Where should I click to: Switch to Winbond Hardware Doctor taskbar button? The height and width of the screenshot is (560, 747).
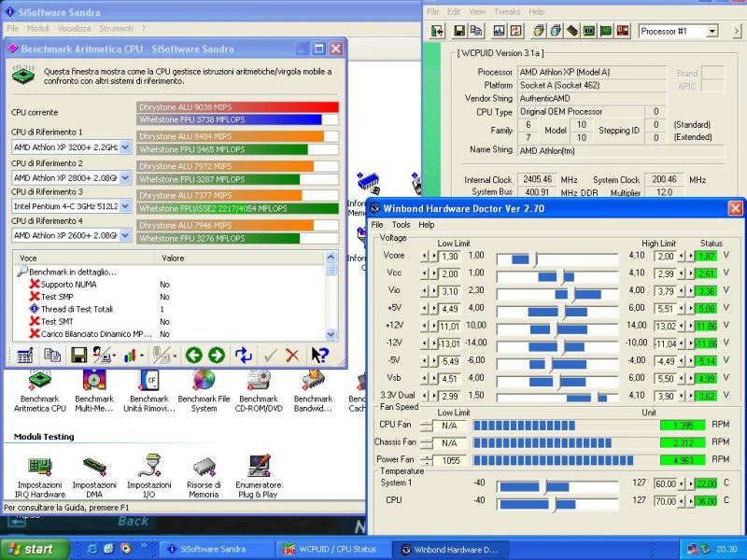click(x=452, y=549)
